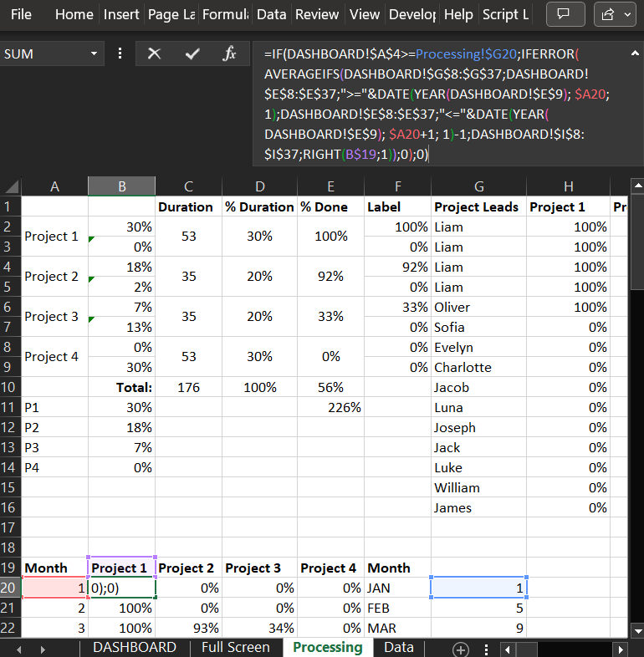Add a new sheet with plus icon
644x657 pixels.
tap(460, 649)
